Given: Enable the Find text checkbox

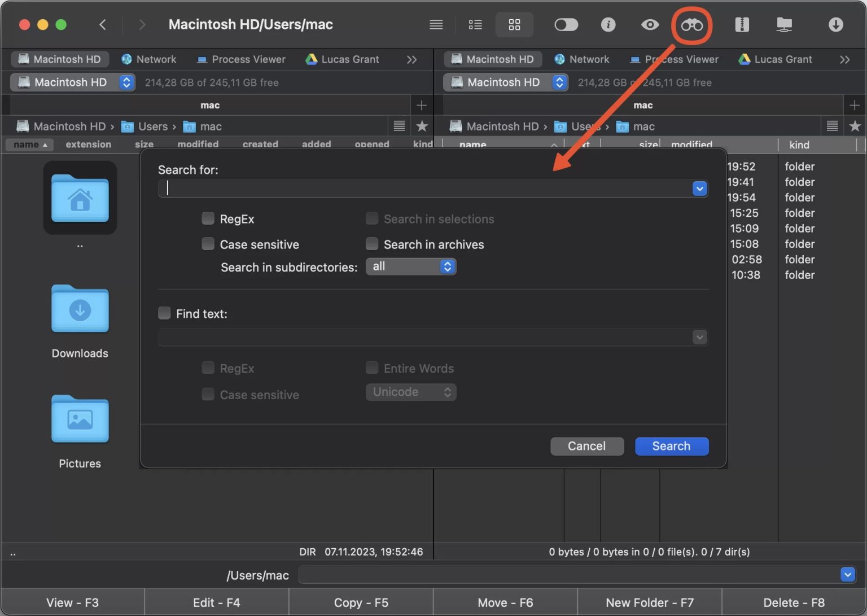Looking at the screenshot, I should click(x=164, y=313).
